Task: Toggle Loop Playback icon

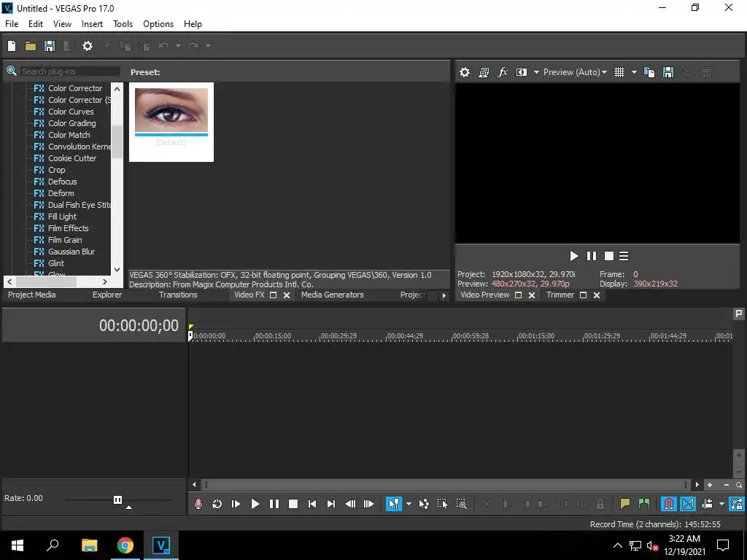Action: pos(217,504)
